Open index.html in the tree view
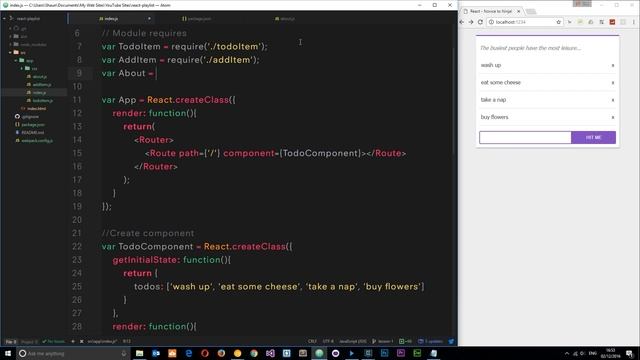This screenshot has width=640, height=360. click(x=36, y=109)
